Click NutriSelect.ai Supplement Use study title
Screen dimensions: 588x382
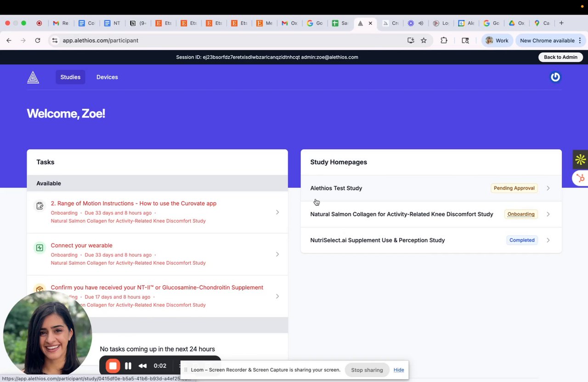[378, 240]
